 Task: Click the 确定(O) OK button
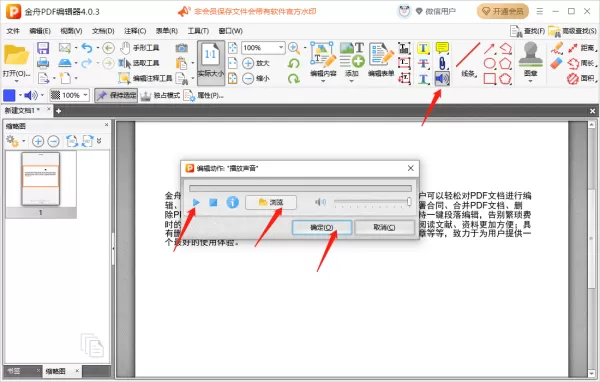point(322,227)
